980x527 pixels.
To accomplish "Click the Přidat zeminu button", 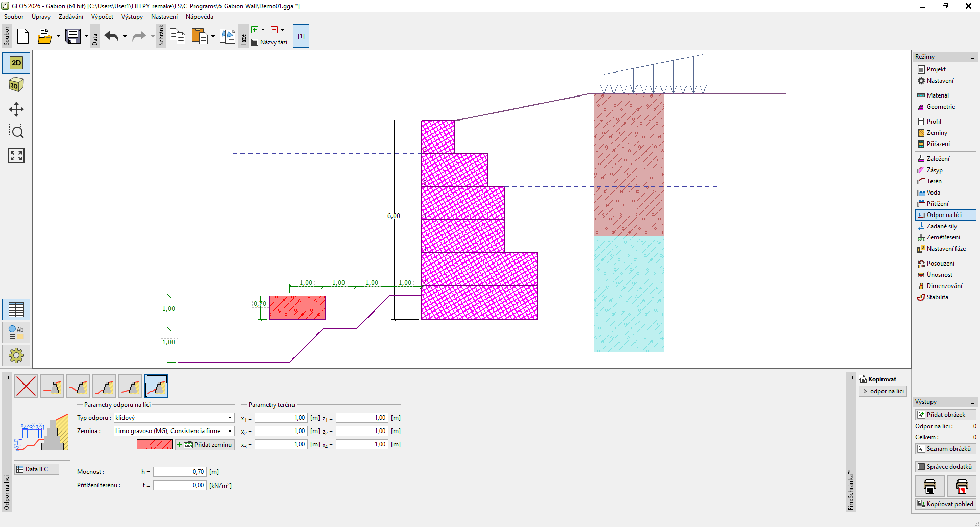I will point(205,445).
